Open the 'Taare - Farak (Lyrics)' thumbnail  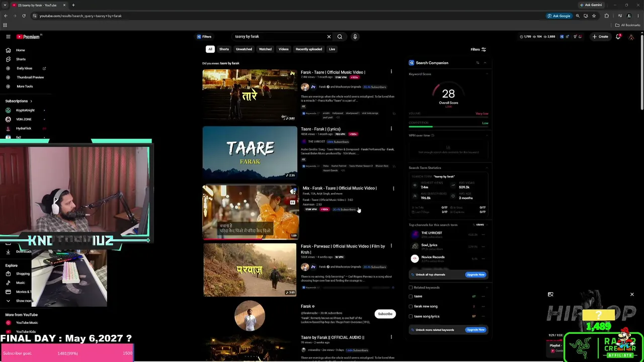(250, 153)
